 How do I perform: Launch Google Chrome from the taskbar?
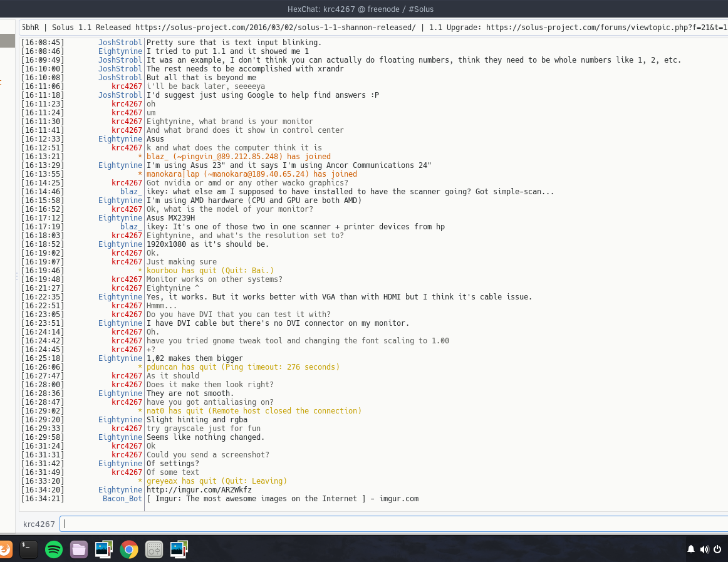129,549
